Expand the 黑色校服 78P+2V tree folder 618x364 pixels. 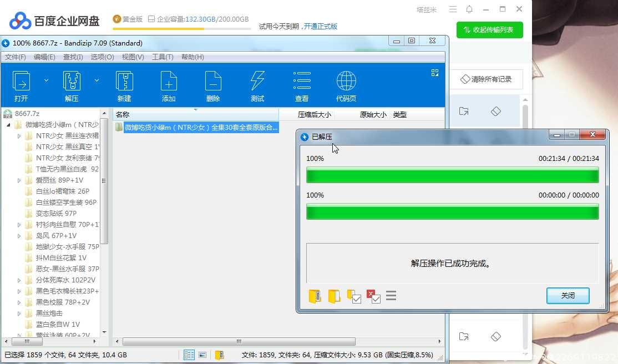[19, 302]
